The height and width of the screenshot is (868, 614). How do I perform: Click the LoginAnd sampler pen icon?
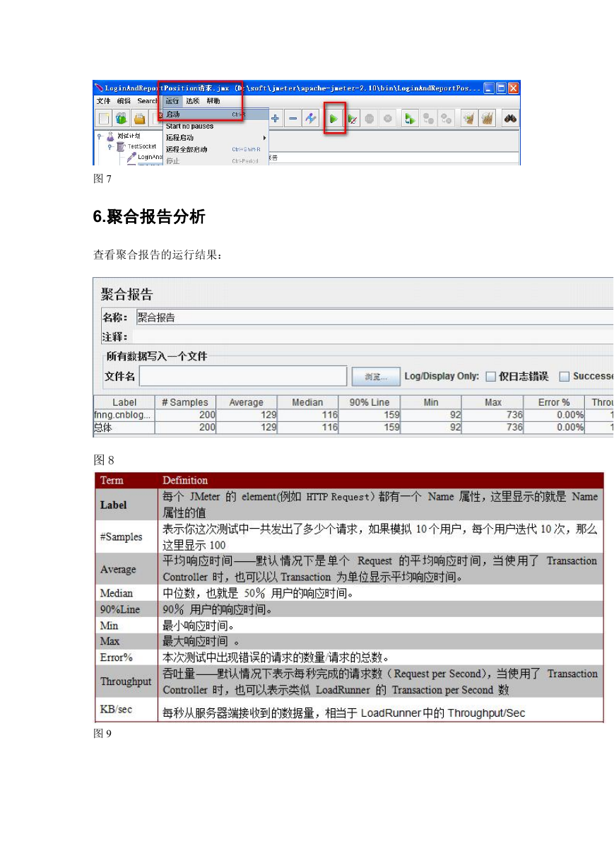(131, 156)
